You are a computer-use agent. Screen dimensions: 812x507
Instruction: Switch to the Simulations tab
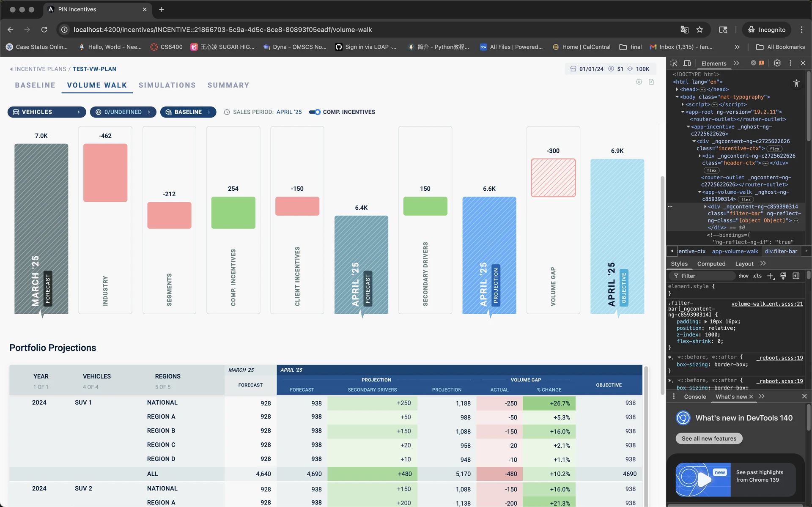[167, 85]
